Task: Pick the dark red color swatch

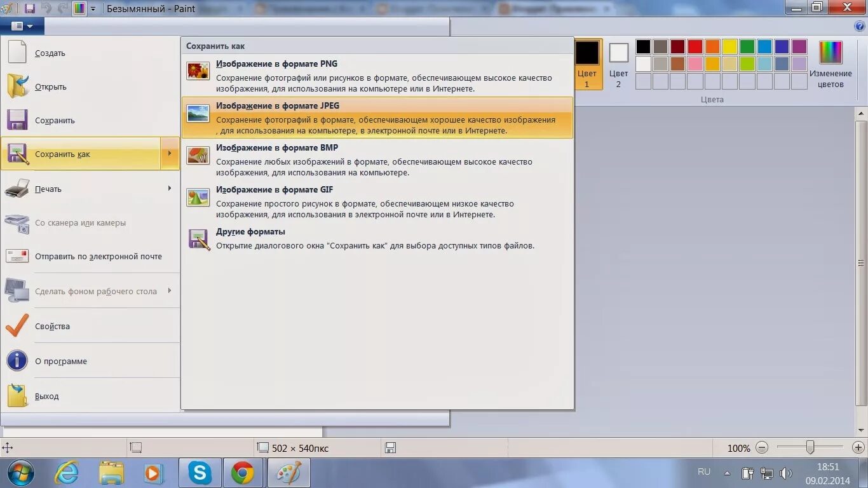Action: coord(677,46)
